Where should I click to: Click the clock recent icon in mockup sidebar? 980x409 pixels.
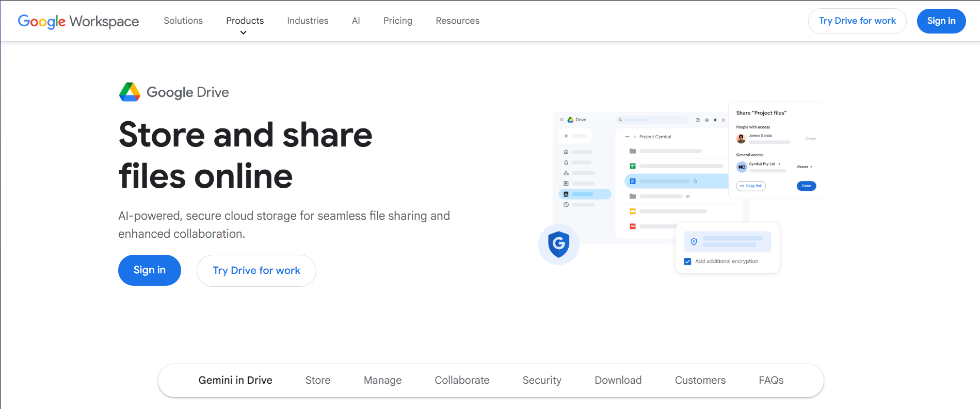click(x=566, y=205)
